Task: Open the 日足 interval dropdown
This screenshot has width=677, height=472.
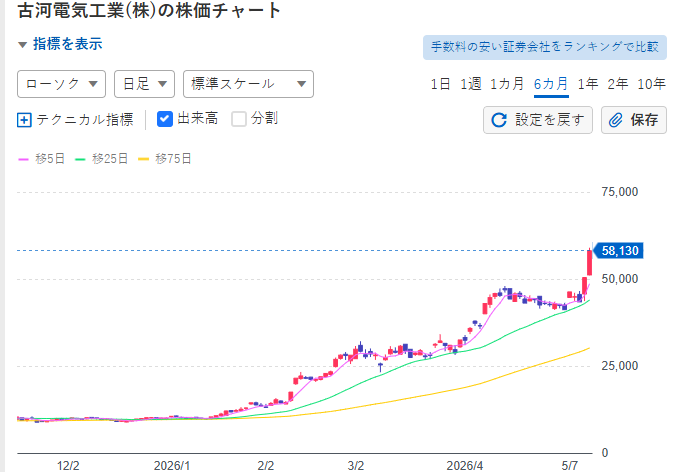Action: pyautogui.click(x=144, y=84)
